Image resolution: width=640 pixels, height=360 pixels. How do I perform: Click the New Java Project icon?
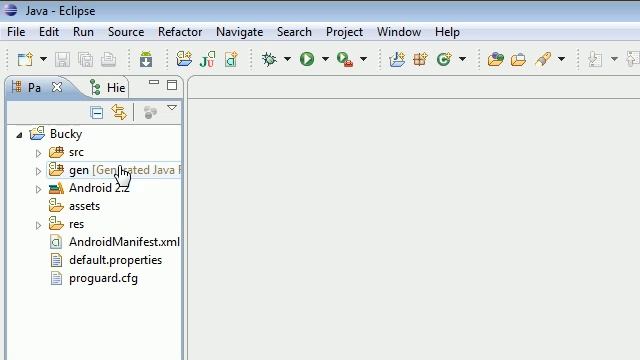(x=397, y=60)
